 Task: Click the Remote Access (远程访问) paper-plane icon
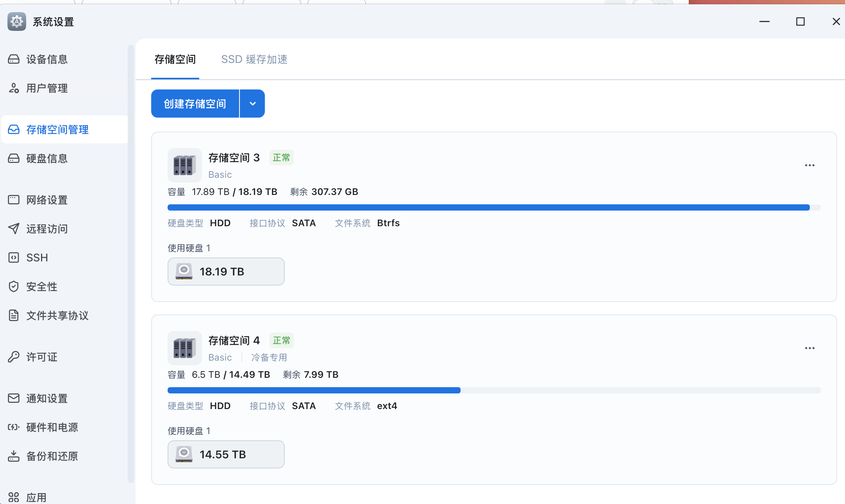(14, 229)
